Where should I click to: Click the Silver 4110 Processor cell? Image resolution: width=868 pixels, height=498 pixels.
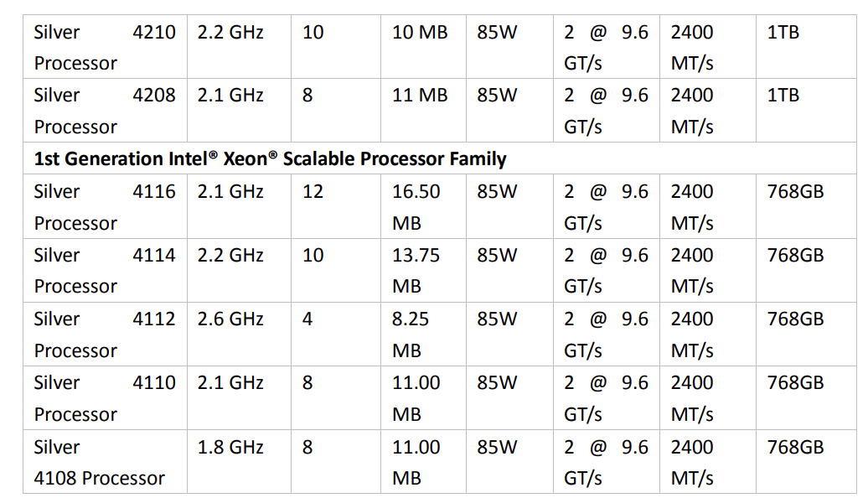point(105,398)
